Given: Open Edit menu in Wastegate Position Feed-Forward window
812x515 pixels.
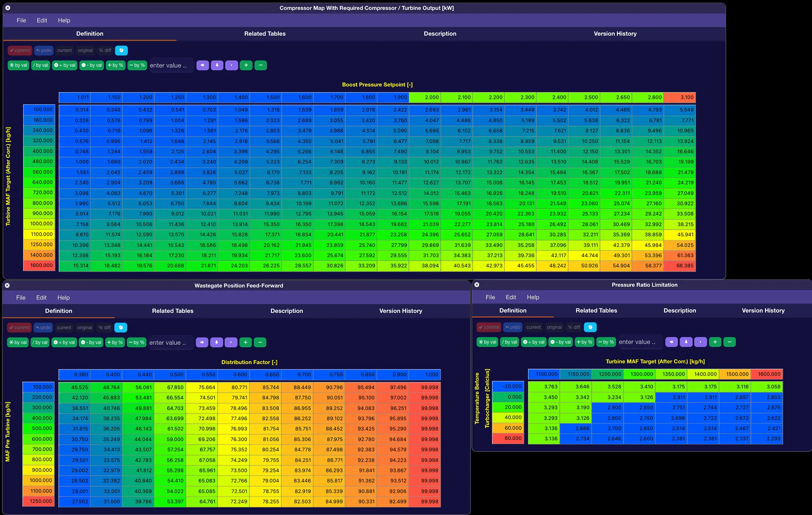Looking at the screenshot, I should pos(41,298).
